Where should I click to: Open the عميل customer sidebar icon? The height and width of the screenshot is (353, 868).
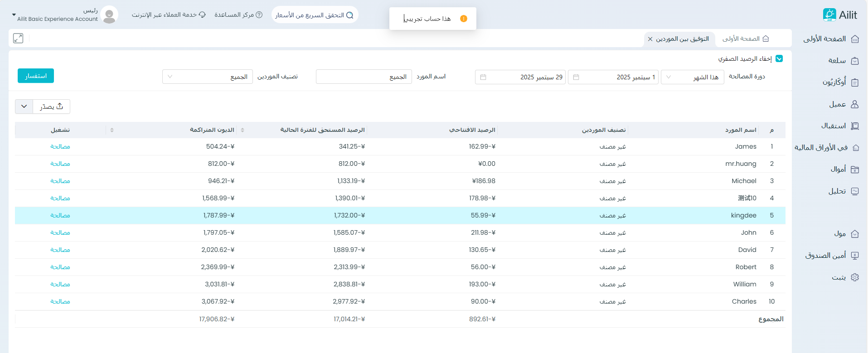[855, 104]
